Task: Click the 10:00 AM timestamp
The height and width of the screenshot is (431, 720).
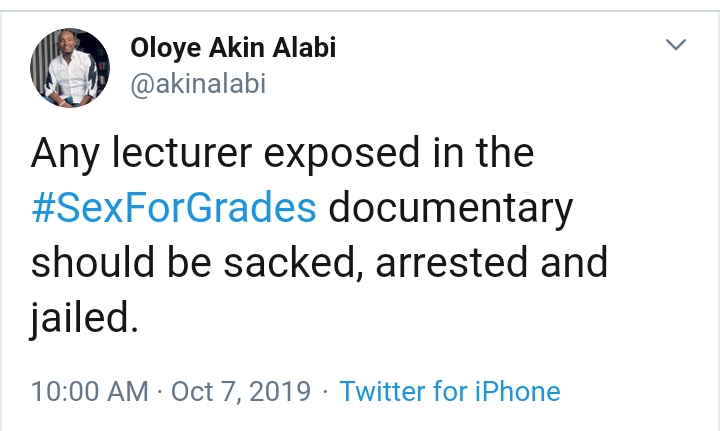Action: 88,390
